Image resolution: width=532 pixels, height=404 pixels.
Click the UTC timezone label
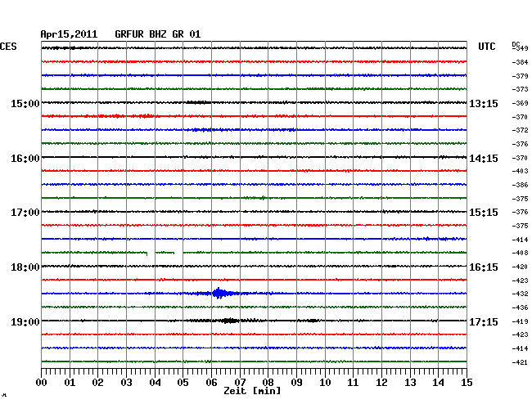pos(487,47)
